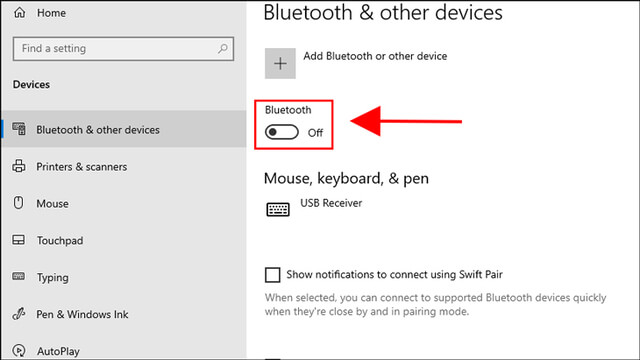Click Add Bluetooth or other device text

tap(375, 56)
